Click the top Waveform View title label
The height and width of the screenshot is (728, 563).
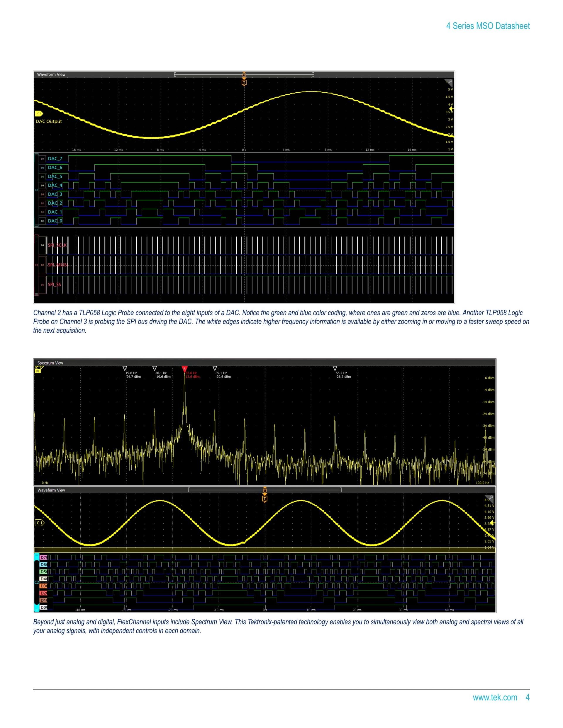pyautogui.click(x=51, y=74)
